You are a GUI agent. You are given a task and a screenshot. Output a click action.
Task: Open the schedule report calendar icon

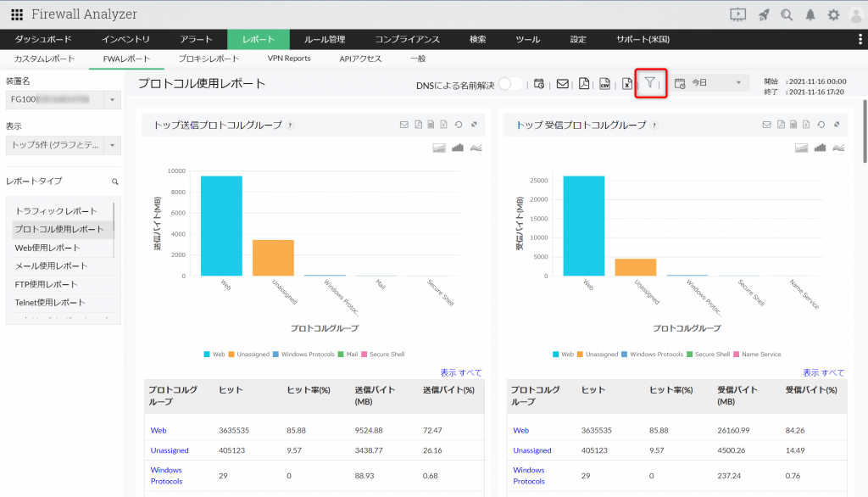pos(538,83)
